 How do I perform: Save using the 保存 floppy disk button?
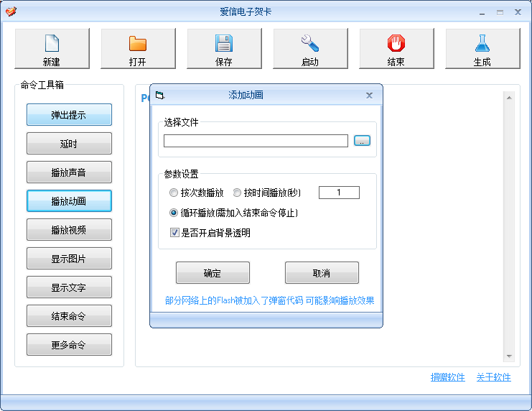[224, 49]
